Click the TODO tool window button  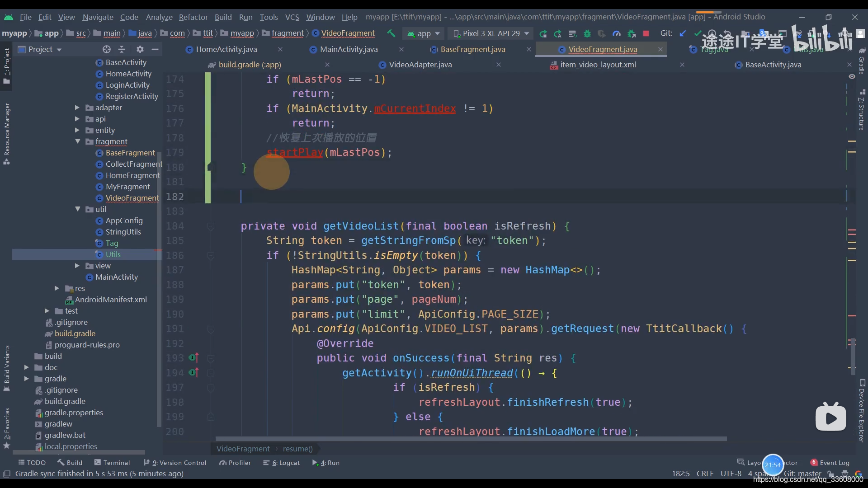(32, 463)
